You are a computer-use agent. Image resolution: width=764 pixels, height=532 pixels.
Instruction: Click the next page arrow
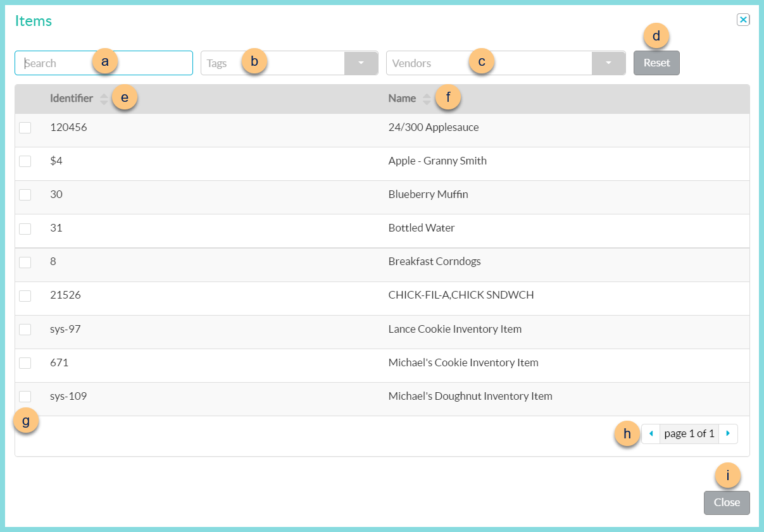pos(729,433)
